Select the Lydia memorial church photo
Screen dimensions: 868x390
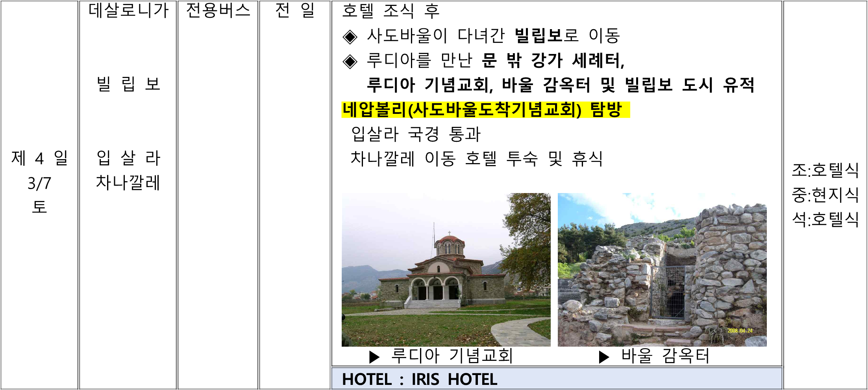tap(446, 270)
